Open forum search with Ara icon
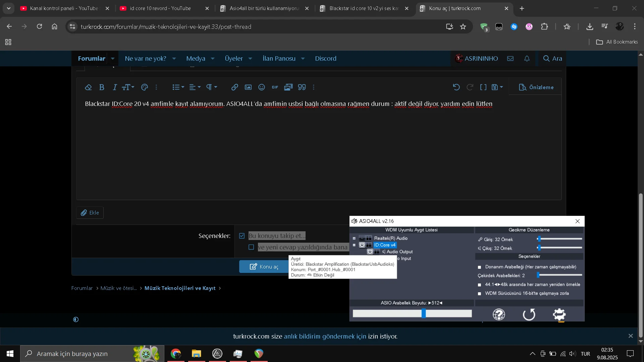Viewport: 644px width, 362px height. coord(552,58)
